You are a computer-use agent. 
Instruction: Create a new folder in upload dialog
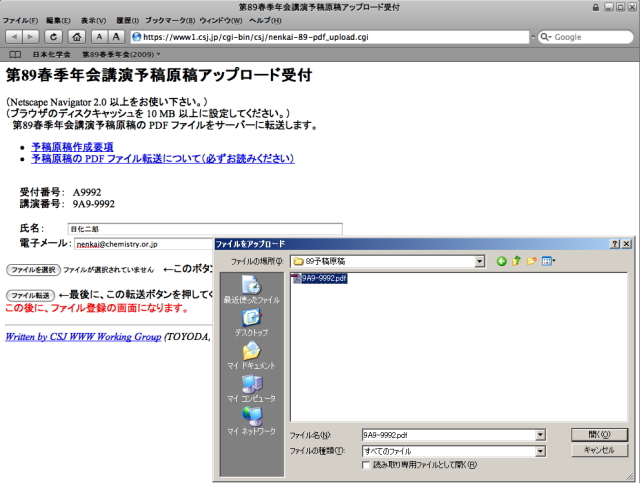(532, 261)
